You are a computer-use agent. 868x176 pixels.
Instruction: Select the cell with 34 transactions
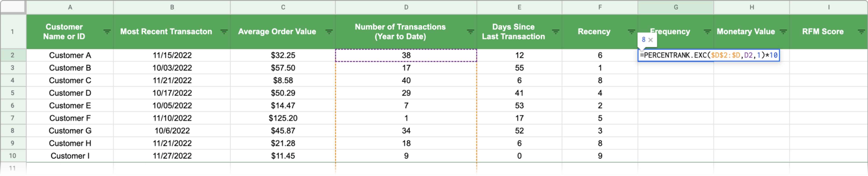click(406, 131)
